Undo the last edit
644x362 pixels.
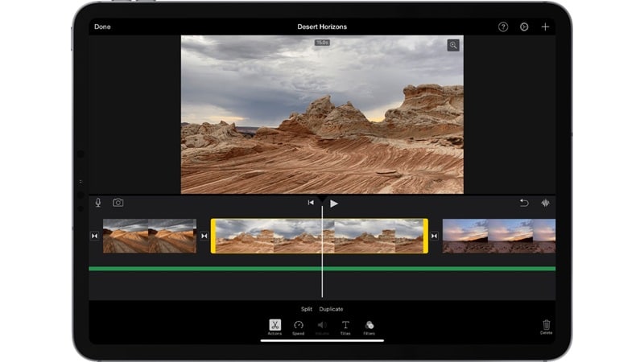coord(524,203)
